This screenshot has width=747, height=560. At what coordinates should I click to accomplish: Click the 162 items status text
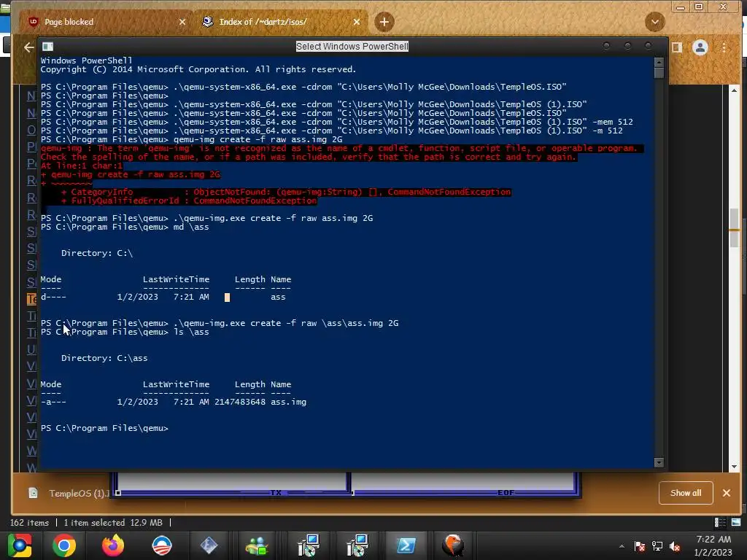tap(29, 522)
